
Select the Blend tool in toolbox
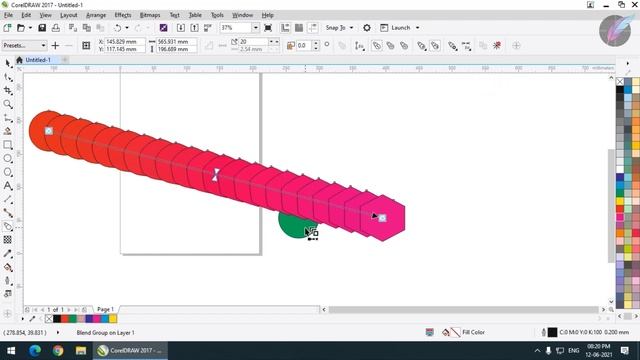tap(8, 227)
